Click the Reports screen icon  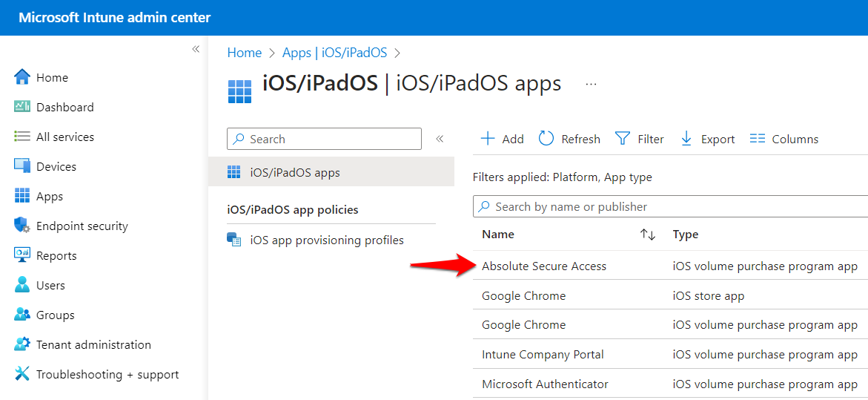(21, 255)
